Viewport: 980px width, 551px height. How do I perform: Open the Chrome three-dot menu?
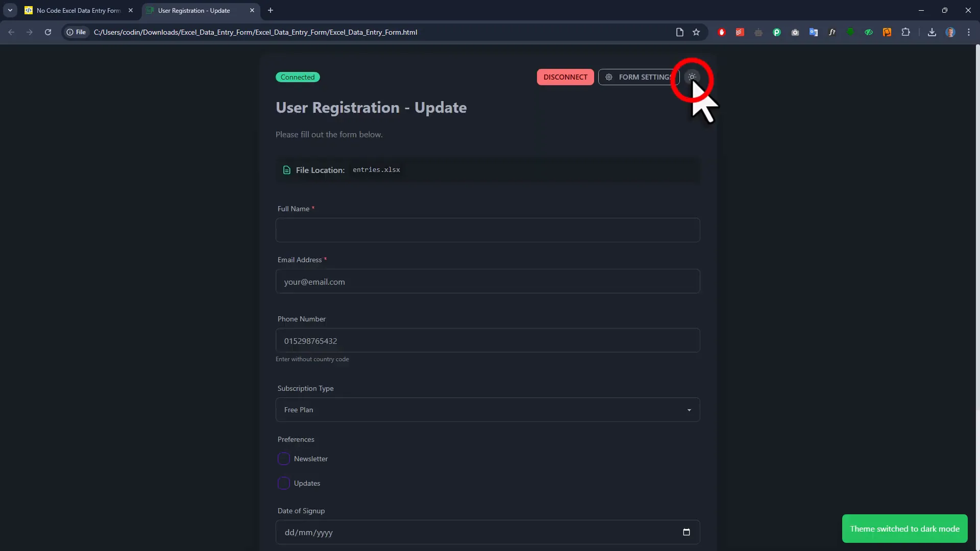click(x=969, y=32)
